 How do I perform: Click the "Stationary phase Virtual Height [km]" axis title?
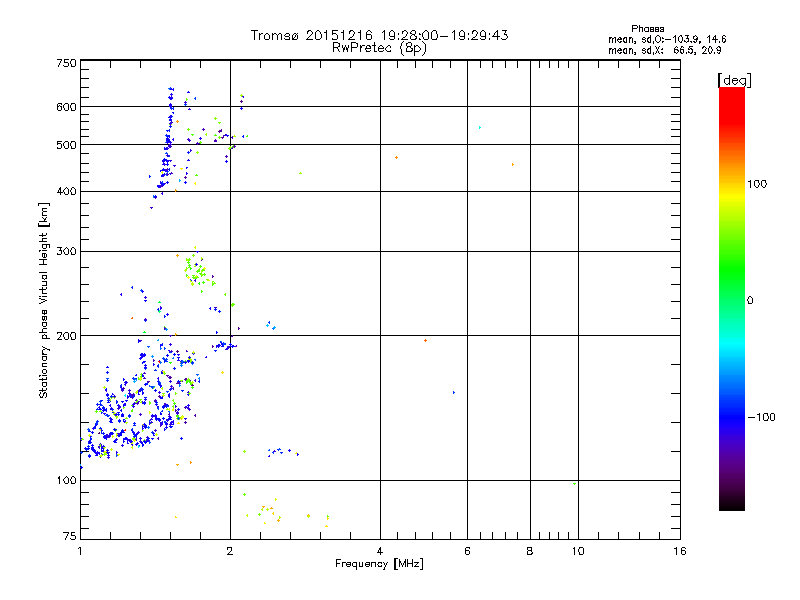tap(44, 300)
